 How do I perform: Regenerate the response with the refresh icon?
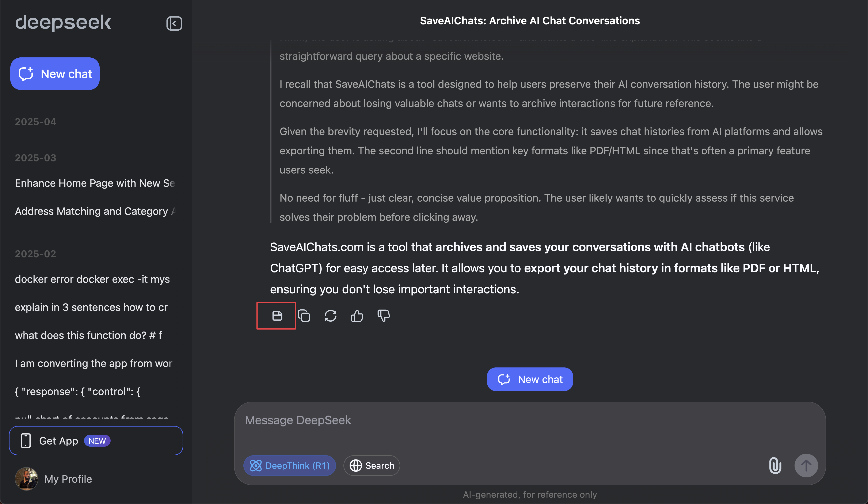(330, 316)
